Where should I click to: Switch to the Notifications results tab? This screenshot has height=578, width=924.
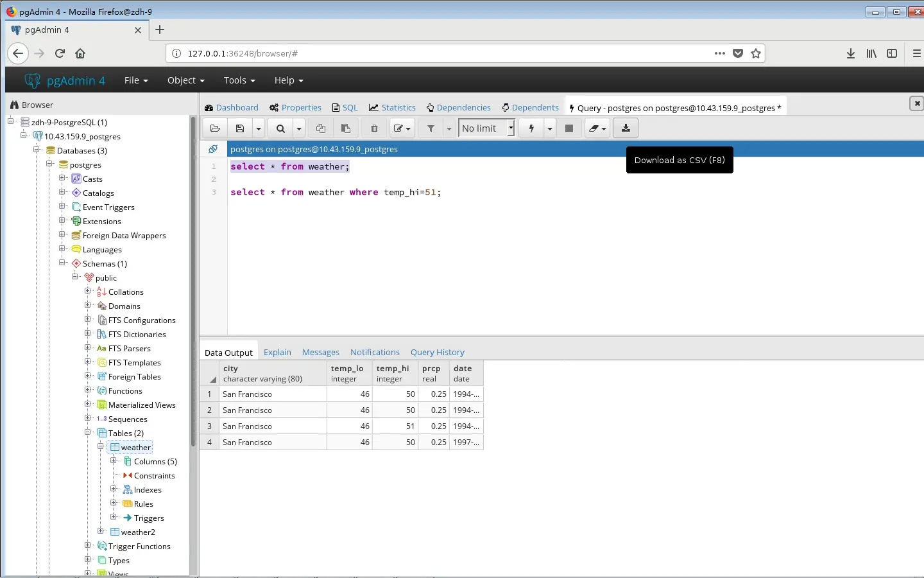(x=375, y=352)
